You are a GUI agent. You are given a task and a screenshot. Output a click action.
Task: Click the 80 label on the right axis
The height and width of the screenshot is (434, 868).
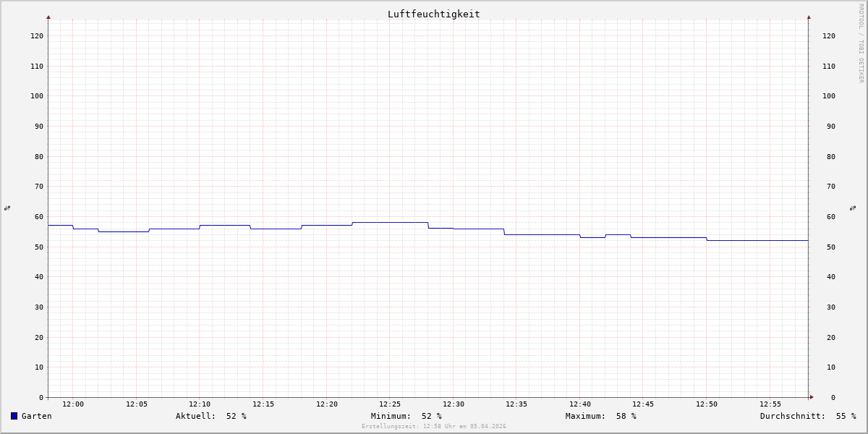pos(831,157)
